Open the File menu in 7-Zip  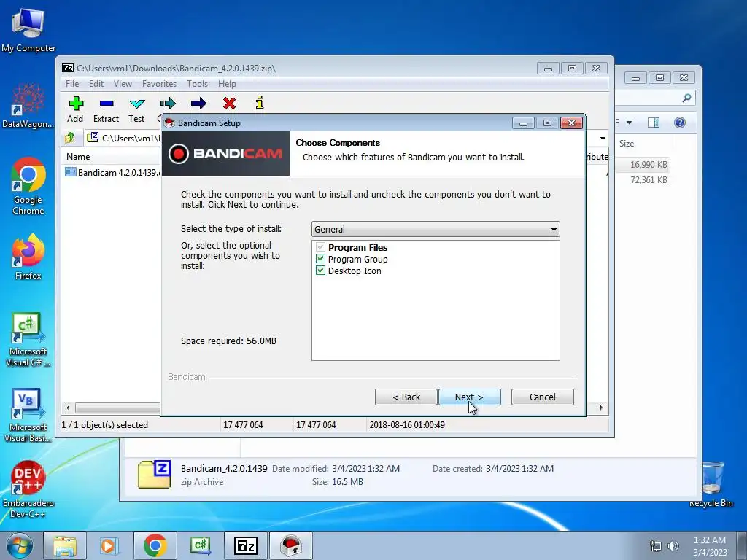72,84
